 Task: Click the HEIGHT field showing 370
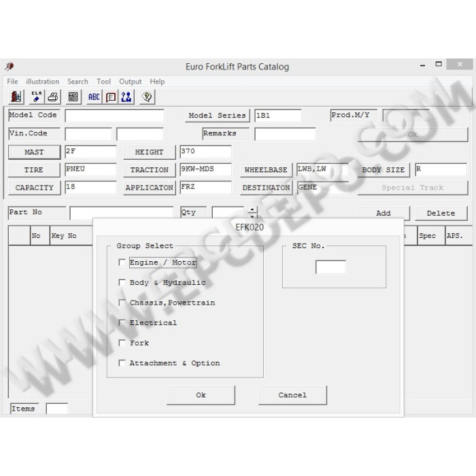coord(205,152)
